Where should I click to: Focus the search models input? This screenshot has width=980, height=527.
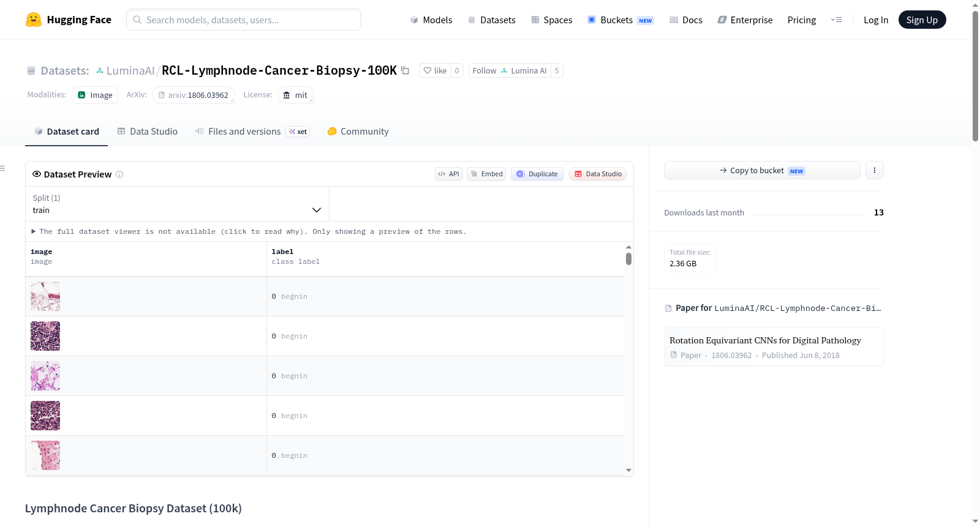[x=244, y=20]
